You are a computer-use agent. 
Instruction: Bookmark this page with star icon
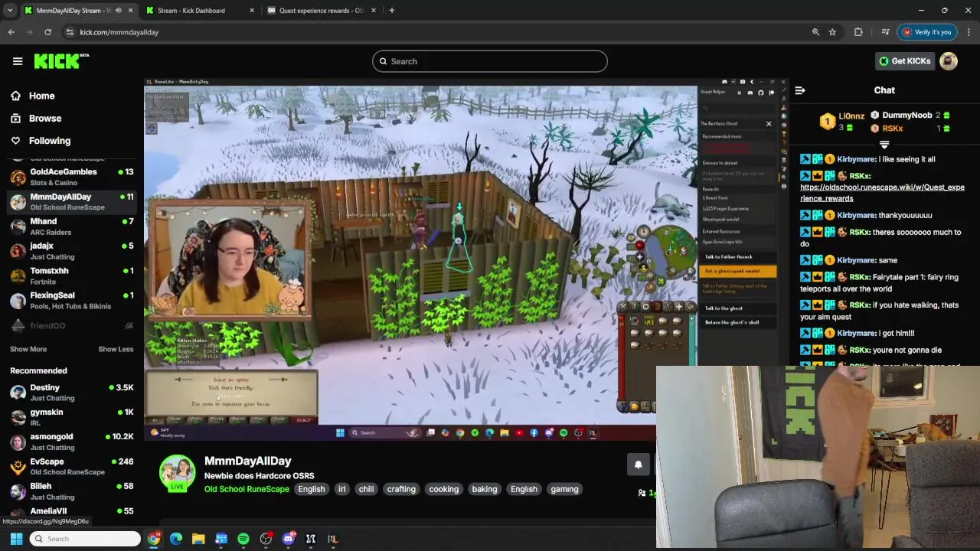(x=832, y=32)
